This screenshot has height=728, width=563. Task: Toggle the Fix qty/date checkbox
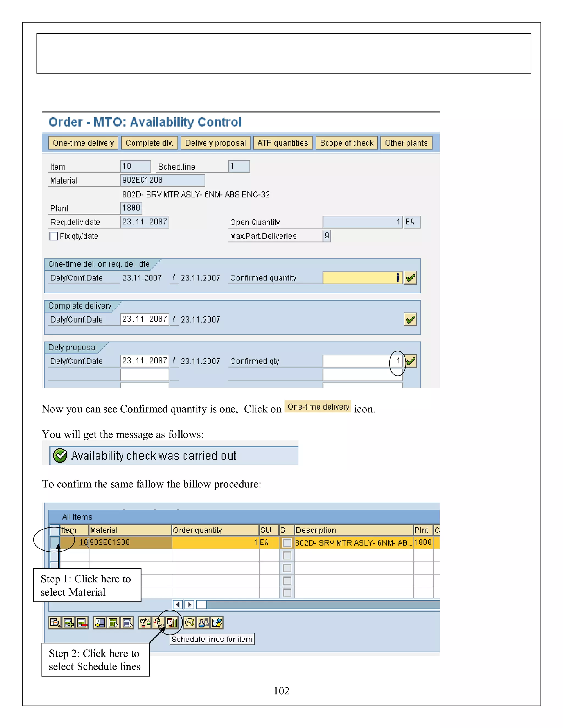54,236
